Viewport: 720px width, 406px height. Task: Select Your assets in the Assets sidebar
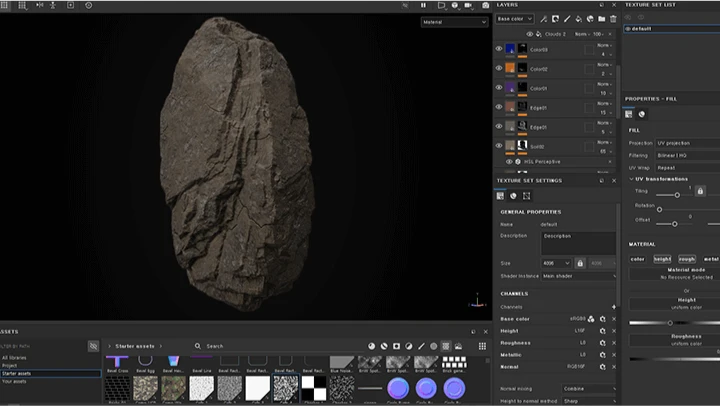coord(14,381)
